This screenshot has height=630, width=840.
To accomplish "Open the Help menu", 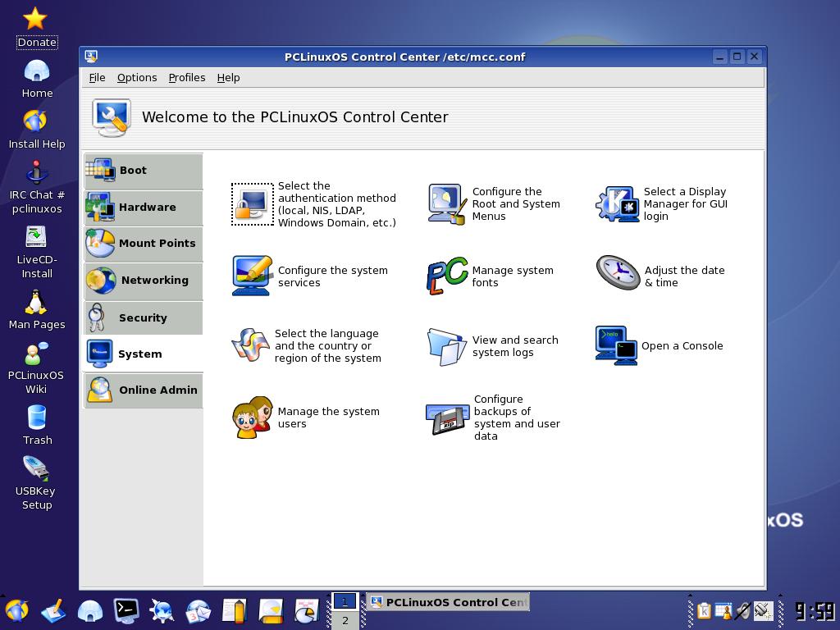I will pos(228,78).
